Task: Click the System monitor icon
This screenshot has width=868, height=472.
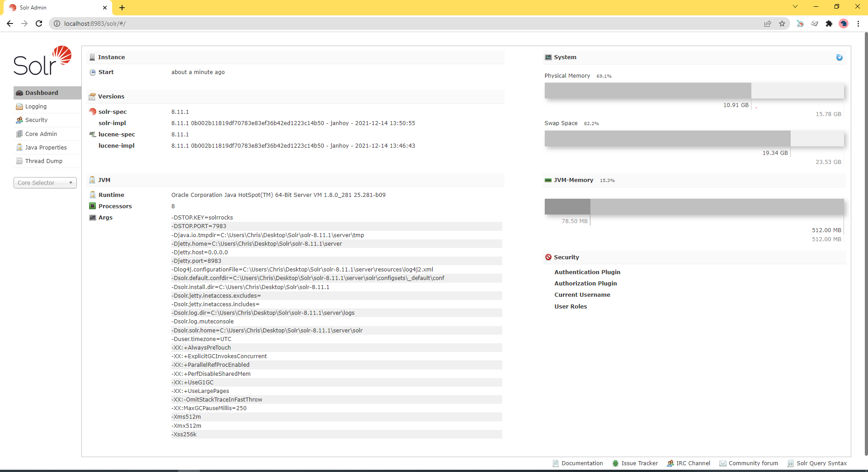Action: [548, 57]
